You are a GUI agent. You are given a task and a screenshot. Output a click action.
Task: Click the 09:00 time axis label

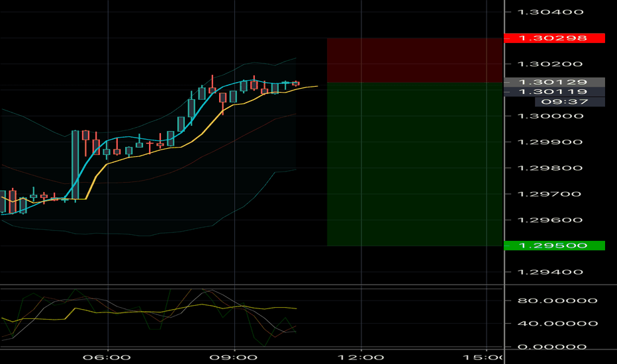click(233, 357)
